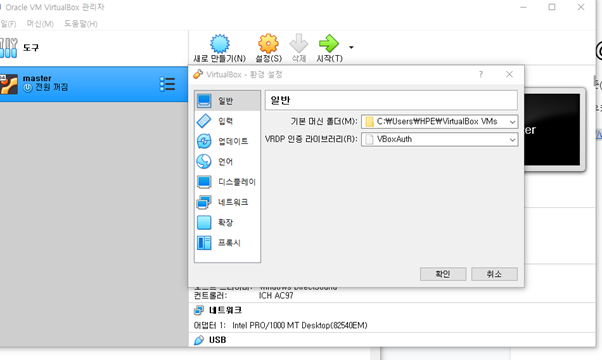This screenshot has width=602, height=360.
Task: Click the help question mark in dialog
Action: click(x=481, y=74)
